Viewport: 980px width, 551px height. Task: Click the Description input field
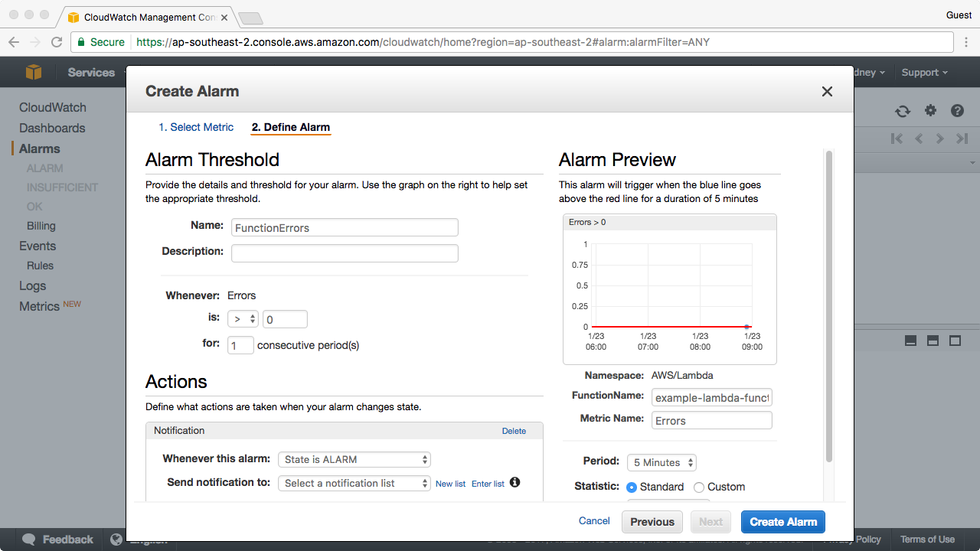(x=345, y=253)
